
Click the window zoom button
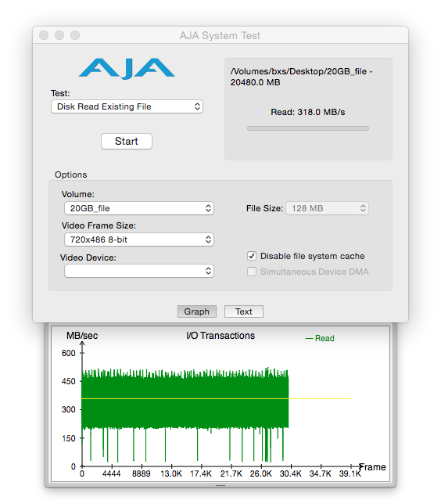click(x=75, y=35)
